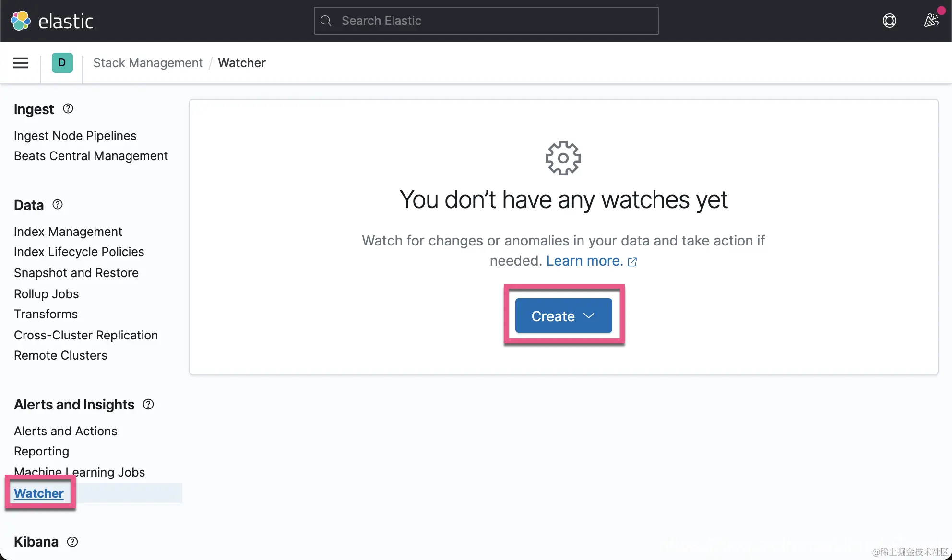952x560 pixels.
Task: Click the Elastic logo icon
Action: pyautogui.click(x=21, y=21)
